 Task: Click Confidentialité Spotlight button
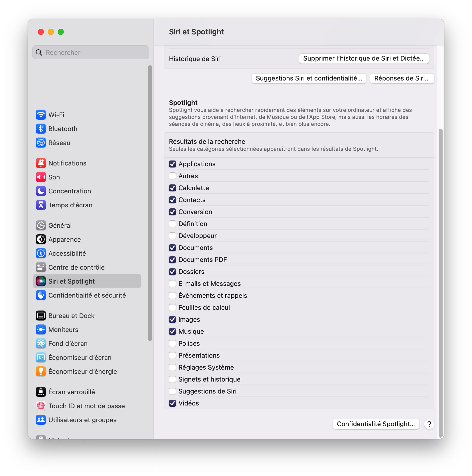[x=376, y=424]
